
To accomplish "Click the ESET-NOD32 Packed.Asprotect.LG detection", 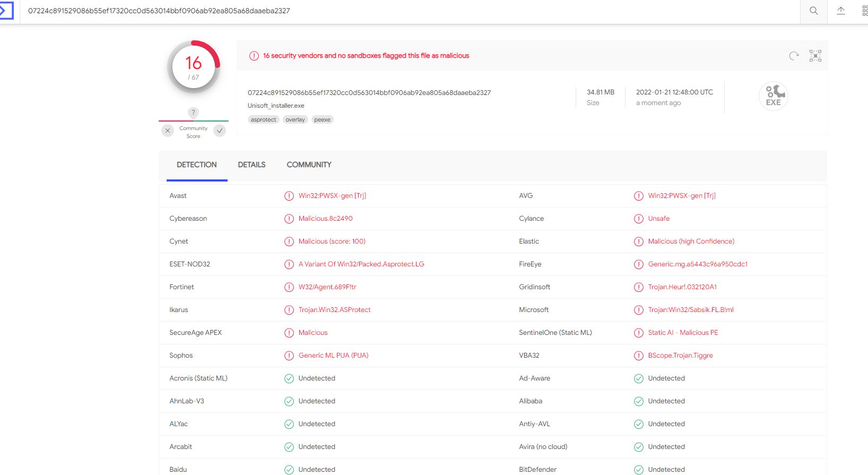I will (361, 264).
